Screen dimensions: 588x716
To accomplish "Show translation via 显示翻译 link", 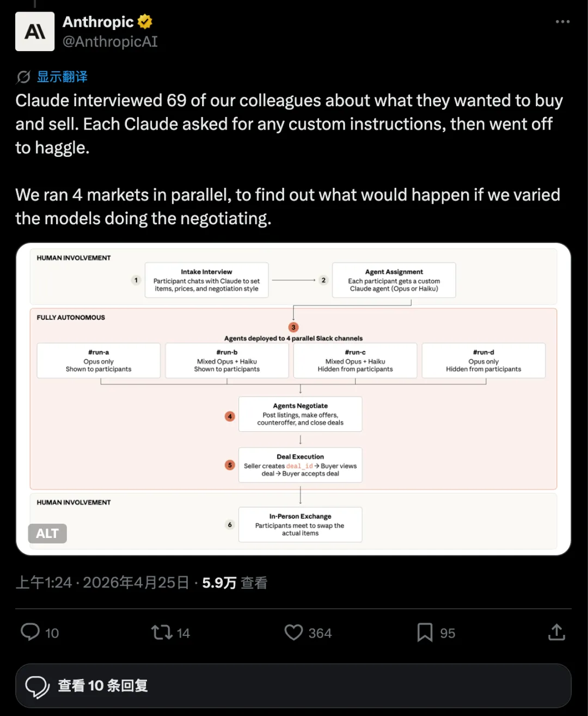I will (62, 77).
